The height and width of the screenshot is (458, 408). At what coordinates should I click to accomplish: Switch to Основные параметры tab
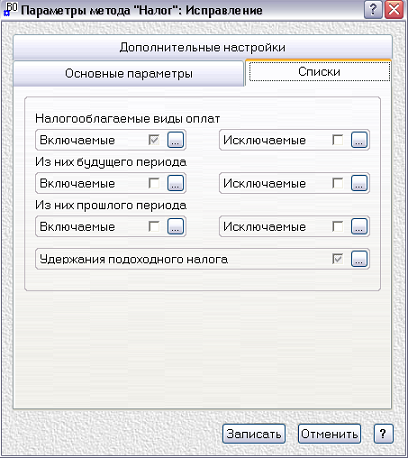[x=129, y=74]
